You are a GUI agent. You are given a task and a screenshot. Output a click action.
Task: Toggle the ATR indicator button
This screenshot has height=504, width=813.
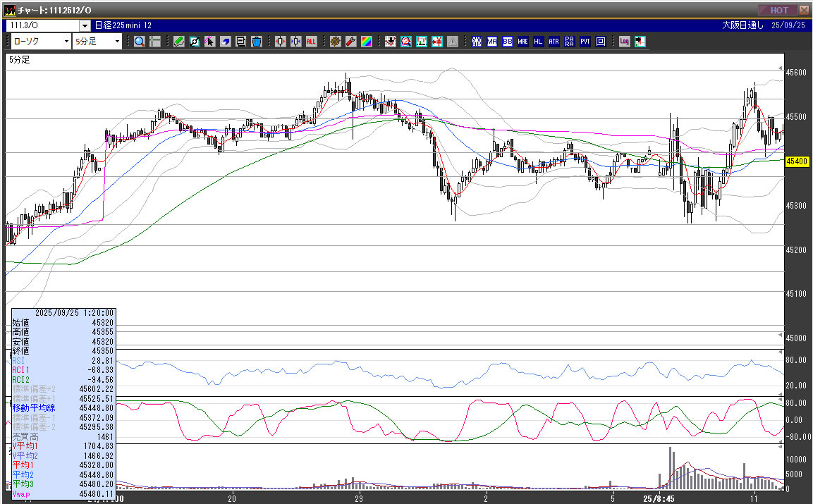point(554,42)
